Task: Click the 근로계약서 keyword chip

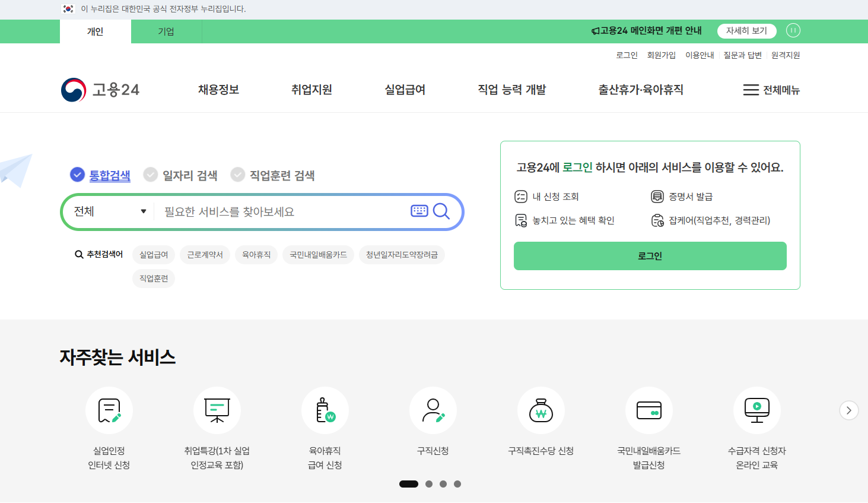Action: (205, 255)
